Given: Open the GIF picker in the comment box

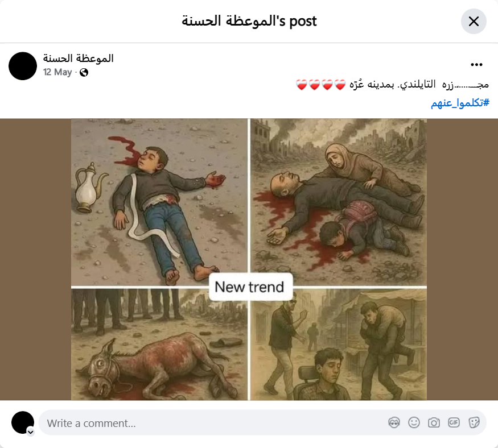Looking at the screenshot, I should pos(454,422).
